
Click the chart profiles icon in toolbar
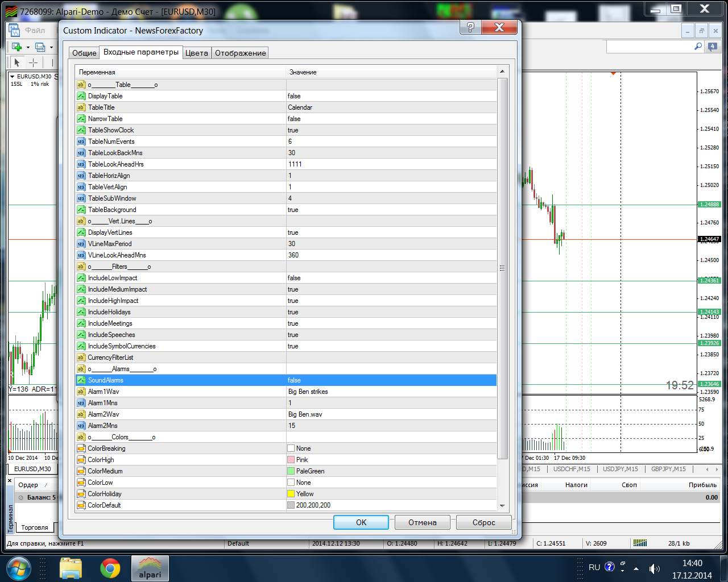[x=40, y=47]
